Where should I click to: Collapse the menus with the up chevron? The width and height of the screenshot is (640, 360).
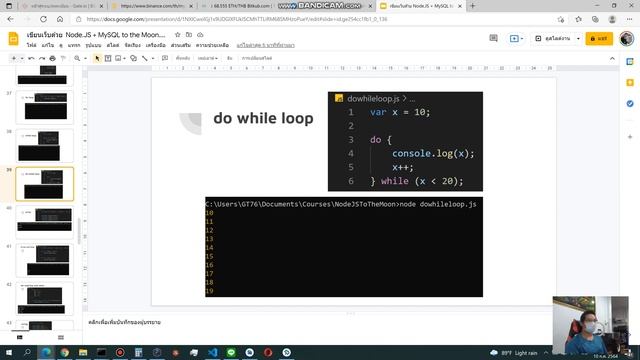612,58
